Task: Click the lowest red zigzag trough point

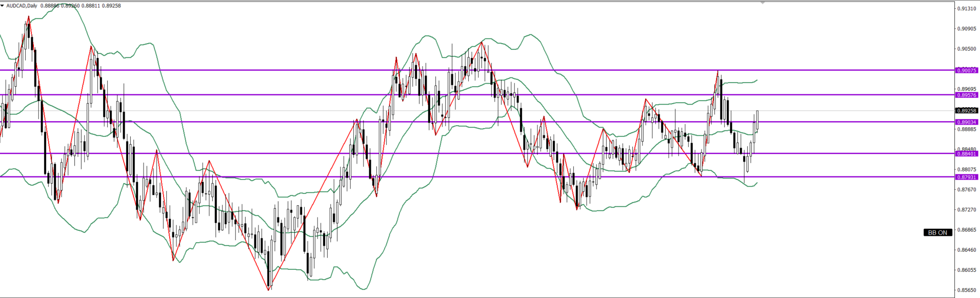Action: coord(269,290)
